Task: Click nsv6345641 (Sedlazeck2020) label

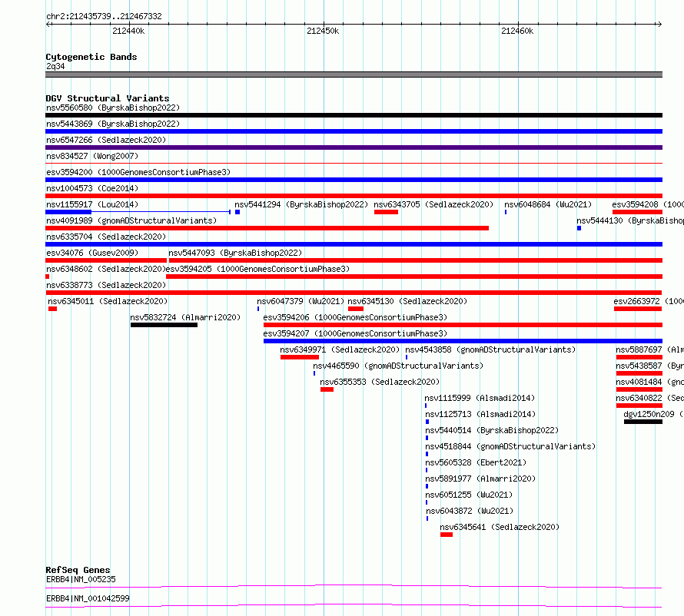Action: tap(500, 527)
